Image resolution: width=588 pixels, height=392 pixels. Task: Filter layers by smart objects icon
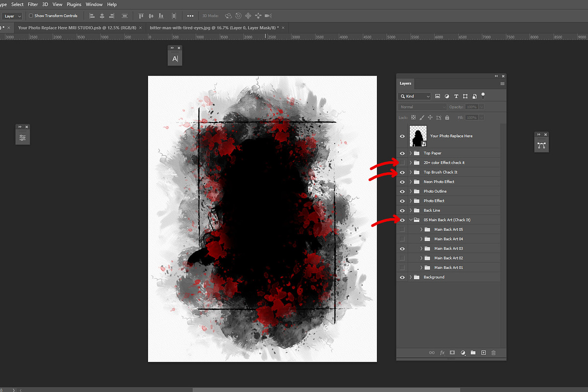pos(474,96)
